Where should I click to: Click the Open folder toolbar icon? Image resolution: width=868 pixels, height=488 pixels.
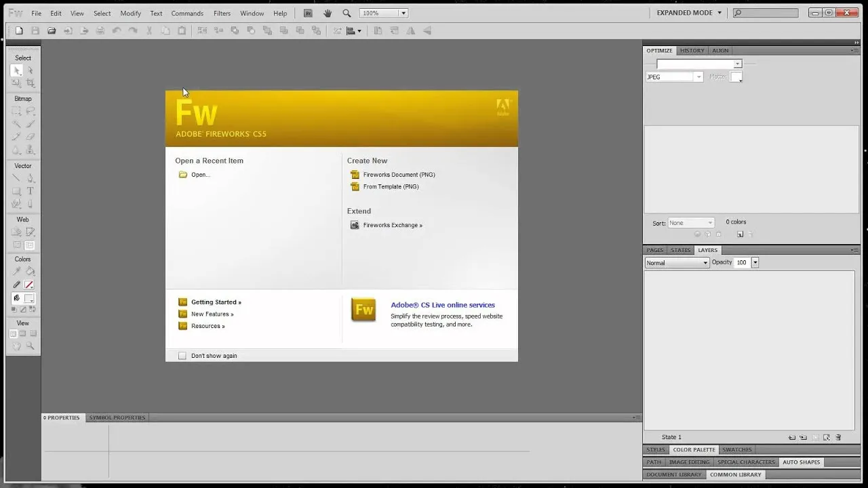click(52, 30)
